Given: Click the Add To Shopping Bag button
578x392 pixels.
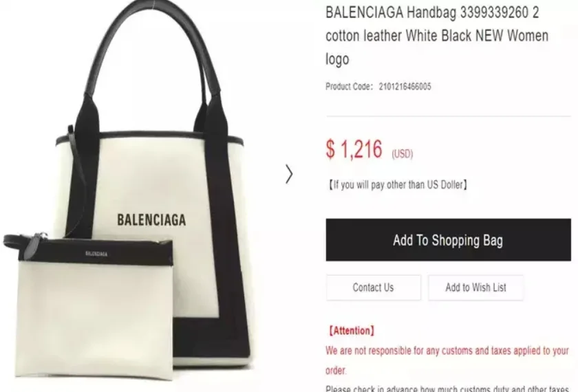Looking at the screenshot, I should point(448,240).
